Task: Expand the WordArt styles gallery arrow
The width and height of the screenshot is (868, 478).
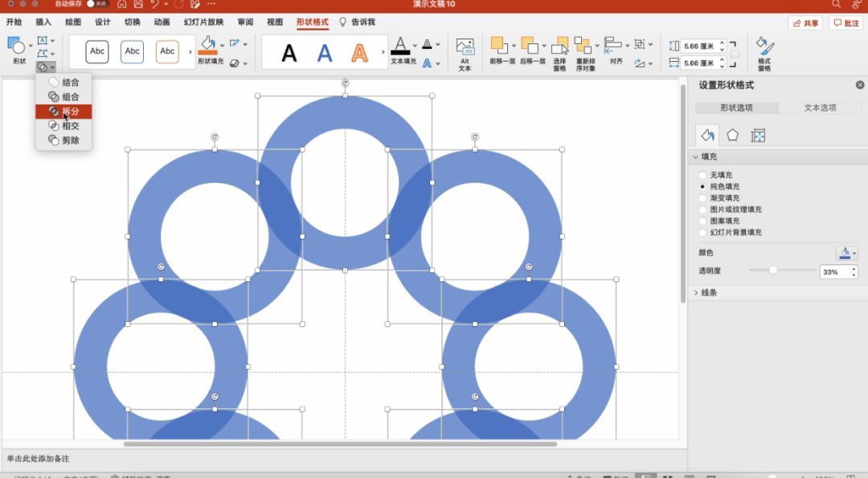Action: click(383, 52)
